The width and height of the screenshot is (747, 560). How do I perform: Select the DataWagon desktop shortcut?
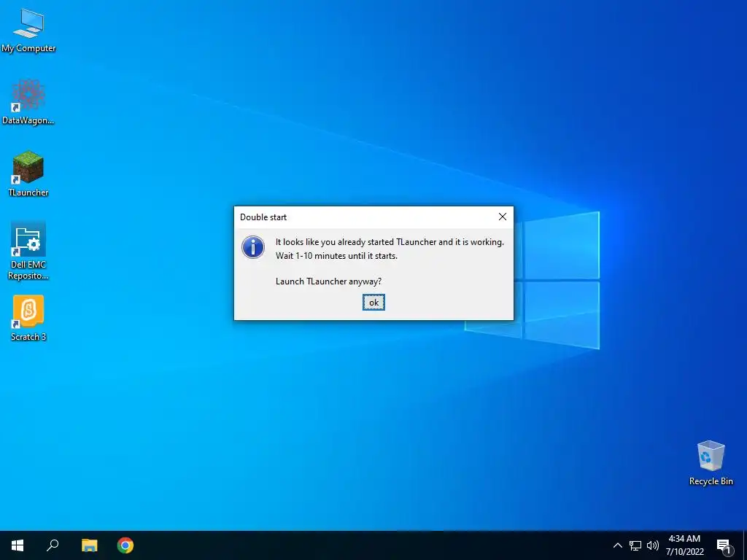coord(28,102)
